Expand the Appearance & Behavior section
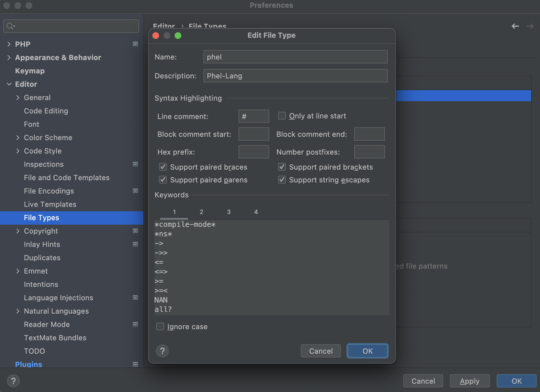 9,57
